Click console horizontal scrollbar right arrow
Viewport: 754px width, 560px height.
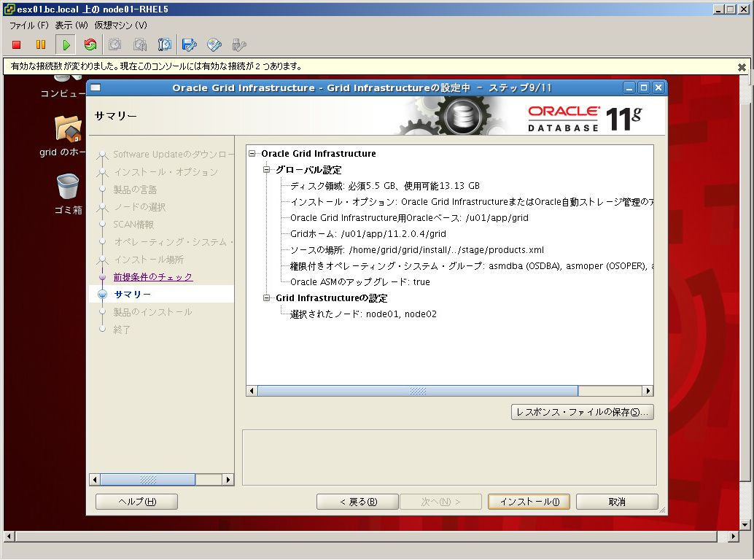(733, 536)
